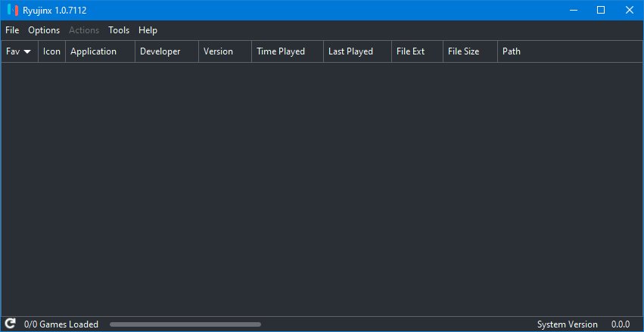
Task: Open the Help menu
Action: tap(148, 30)
